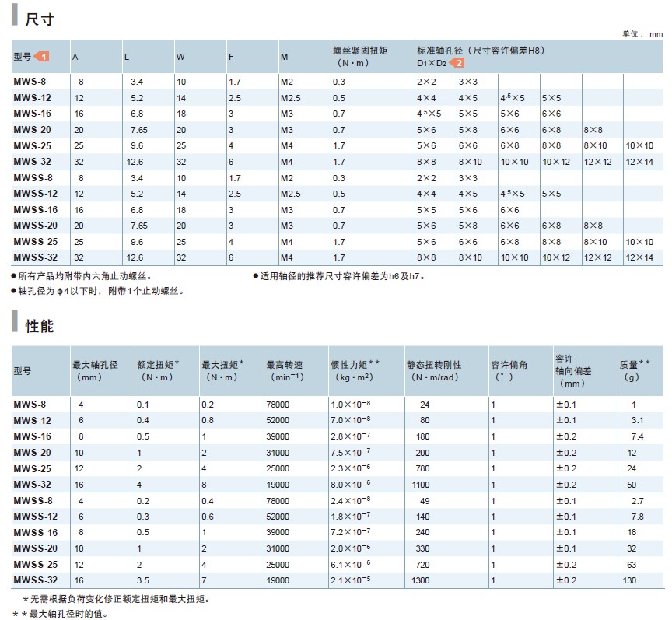
Task: Click stiffness value 780 in the MWS-25 row
Action: [422, 468]
